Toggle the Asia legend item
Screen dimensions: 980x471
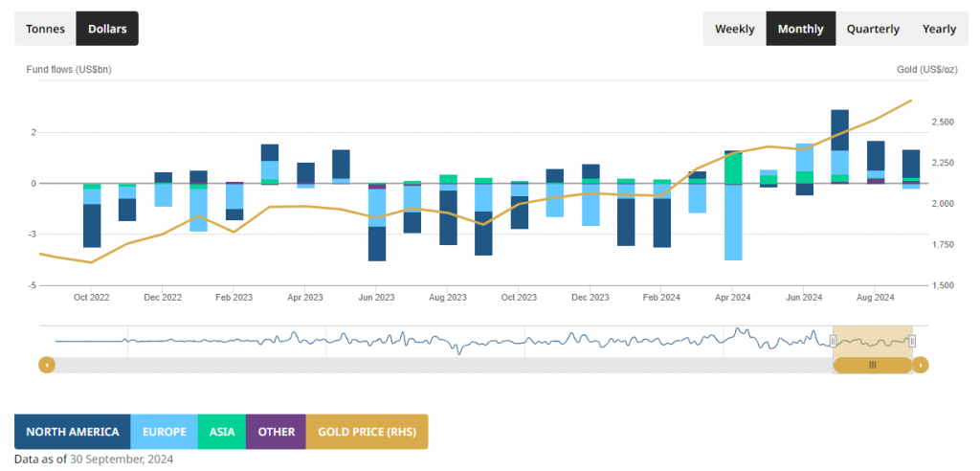coord(222,432)
